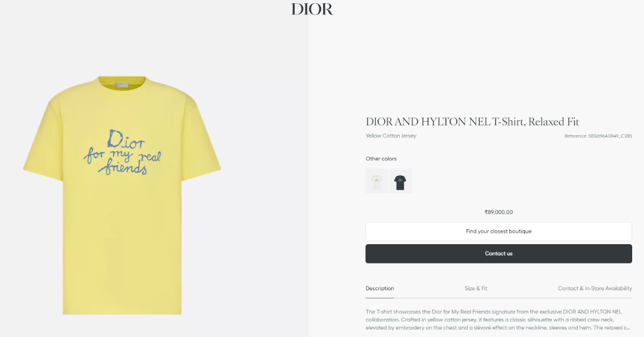Select the white T-shirt color option
The height and width of the screenshot is (337, 644).
coord(377,181)
